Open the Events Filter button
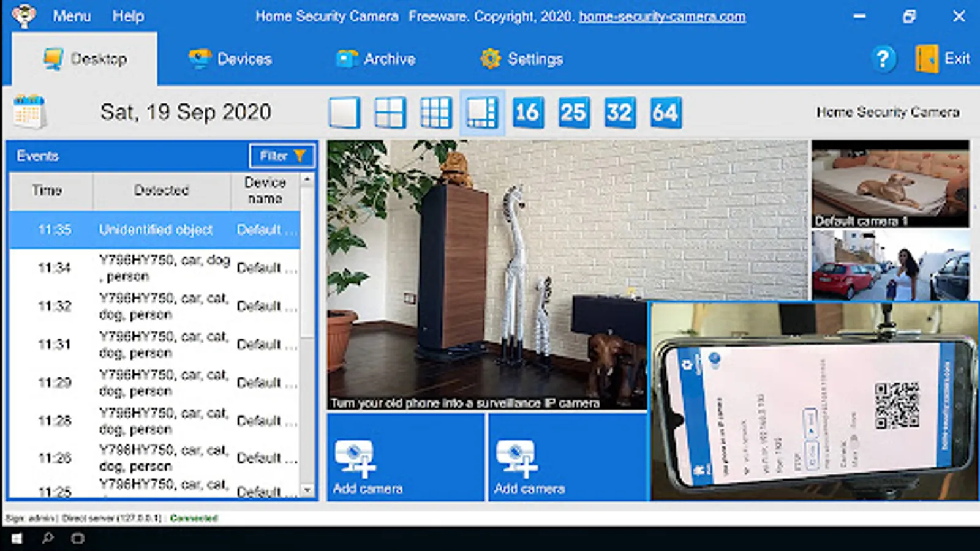The width and height of the screenshot is (980, 551). click(282, 156)
